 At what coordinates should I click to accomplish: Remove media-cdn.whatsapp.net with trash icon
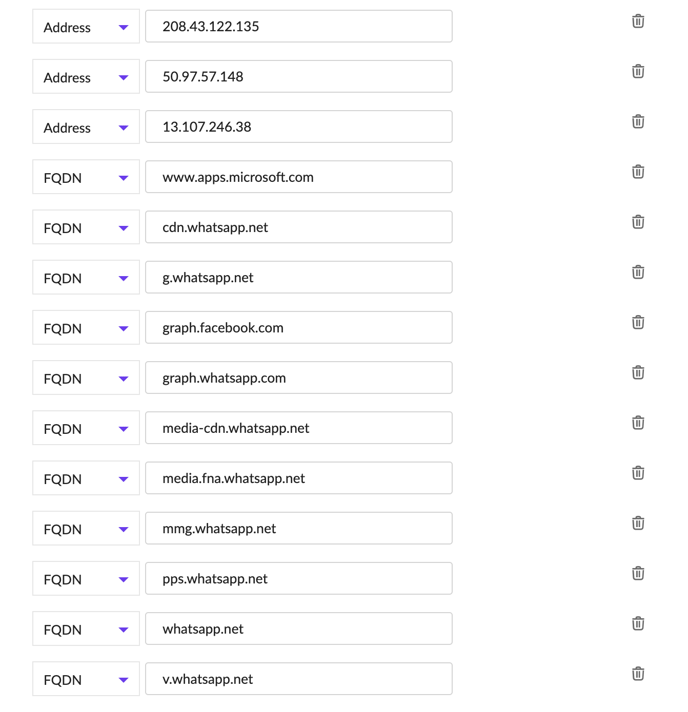coord(637,423)
